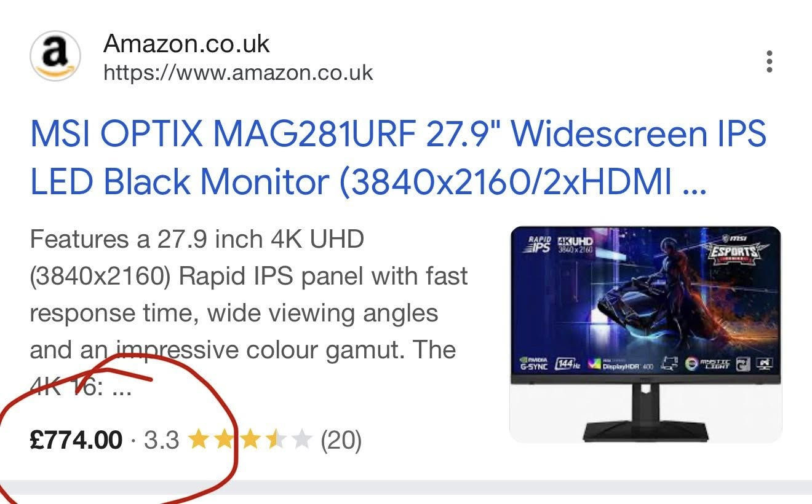The width and height of the screenshot is (812, 504).
Task: Click the 4K UHD badge on monitor image
Action: pos(575,244)
